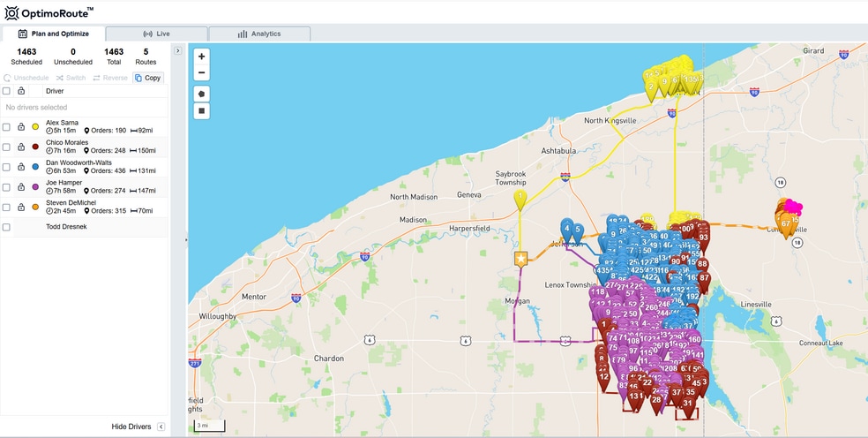Click yellow map pin number 1

(x=520, y=198)
